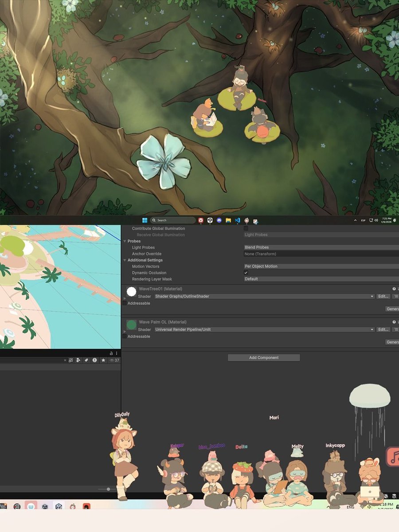Expand the WaveTree01 material foldout arrow
The width and height of the screenshot is (399, 532).
pyautogui.click(x=124, y=298)
